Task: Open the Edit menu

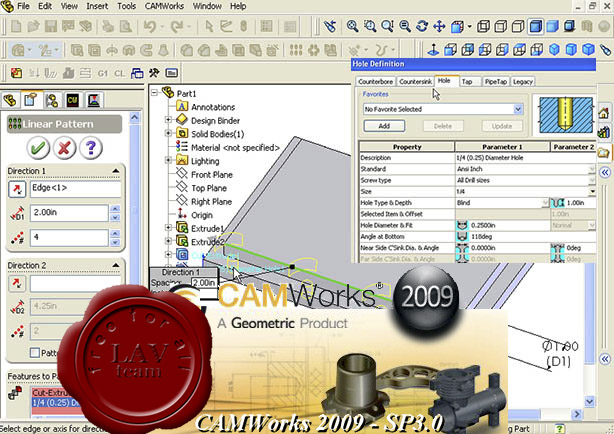Action: click(x=45, y=6)
